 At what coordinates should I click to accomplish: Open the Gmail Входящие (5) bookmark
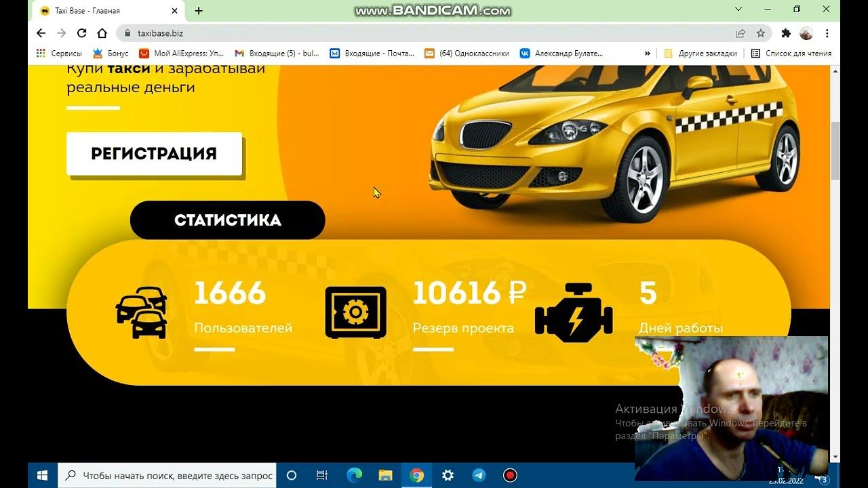[277, 54]
